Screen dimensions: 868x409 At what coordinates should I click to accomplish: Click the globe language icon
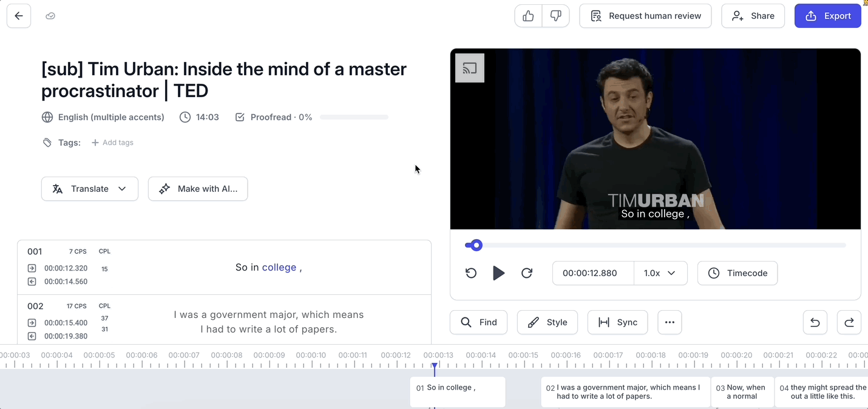(x=47, y=117)
